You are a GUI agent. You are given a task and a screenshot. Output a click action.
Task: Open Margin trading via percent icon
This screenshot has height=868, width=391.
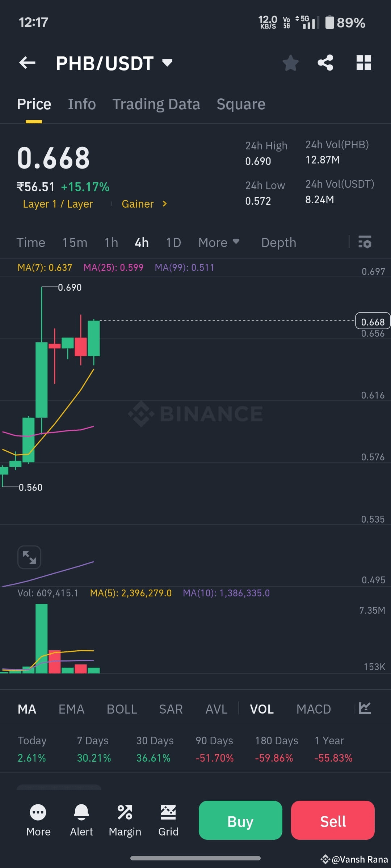click(125, 820)
